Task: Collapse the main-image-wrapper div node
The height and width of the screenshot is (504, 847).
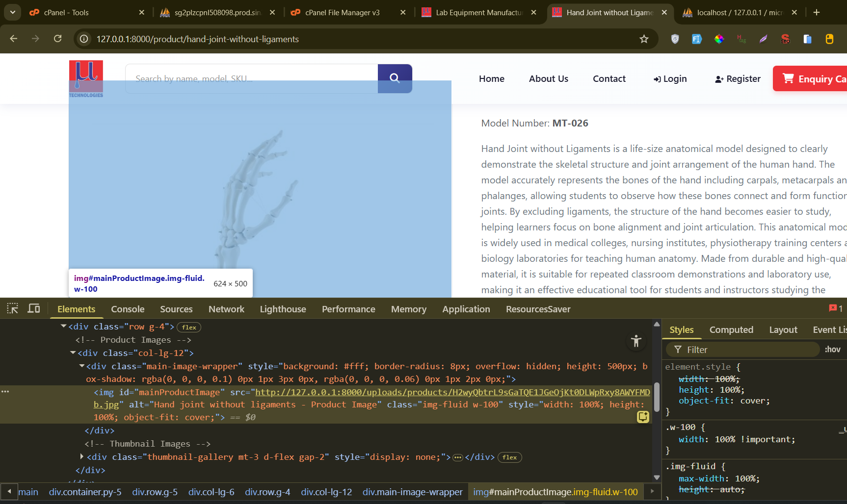Action: coord(82,366)
